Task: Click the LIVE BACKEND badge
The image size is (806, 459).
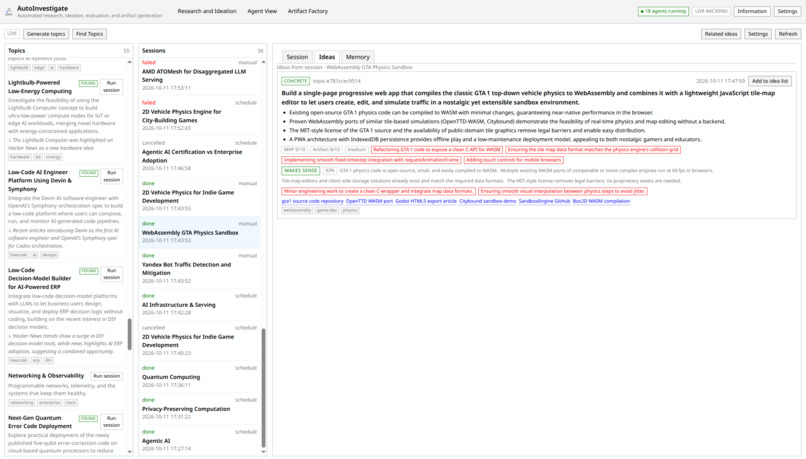Action: 711,11
